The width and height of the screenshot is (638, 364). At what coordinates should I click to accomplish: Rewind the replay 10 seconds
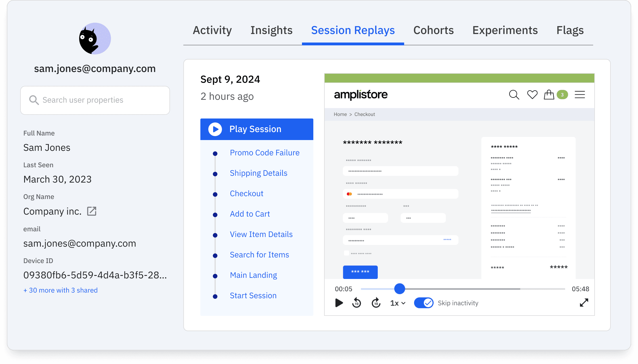point(356,303)
